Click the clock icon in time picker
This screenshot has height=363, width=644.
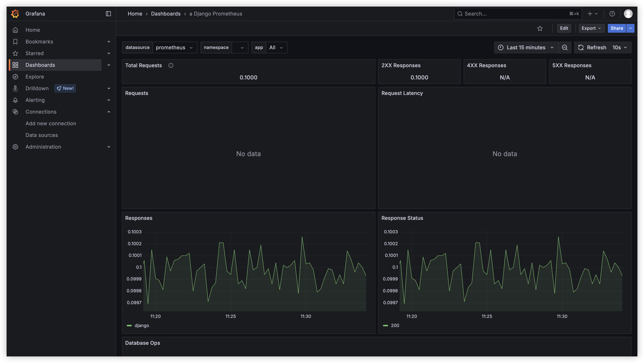[x=501, y=47]
